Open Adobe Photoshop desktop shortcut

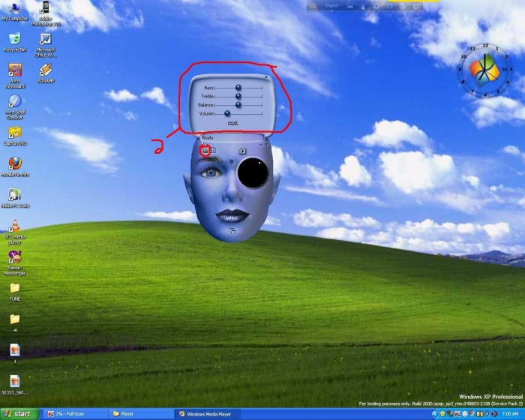(x=46, y=13)
